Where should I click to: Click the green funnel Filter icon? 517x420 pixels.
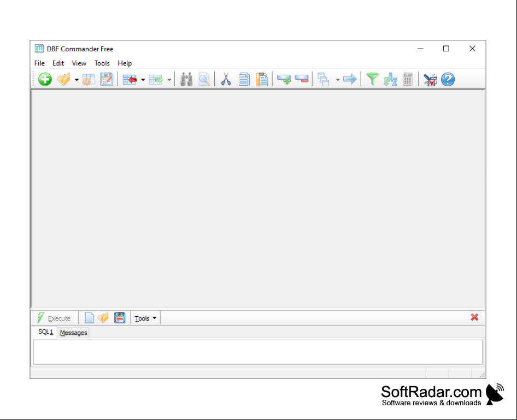tap(372, 79)
